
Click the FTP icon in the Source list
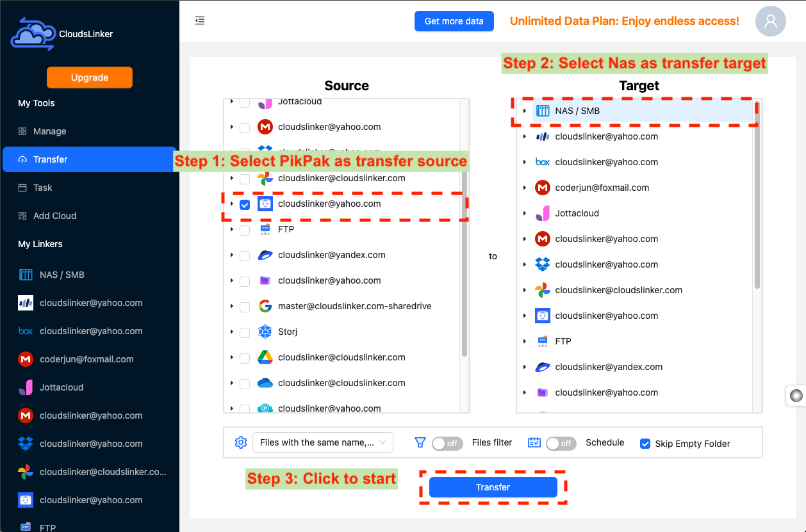tap(265, 229)
